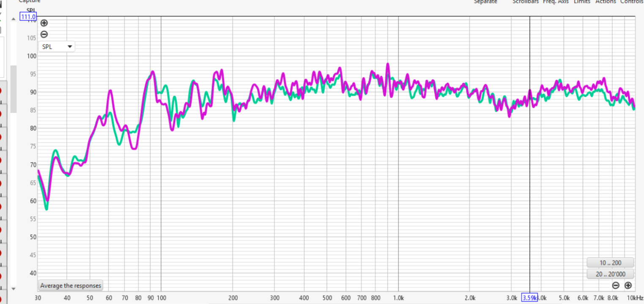
Task: Click the Capture toolbar item
Action: coord(29,2)
